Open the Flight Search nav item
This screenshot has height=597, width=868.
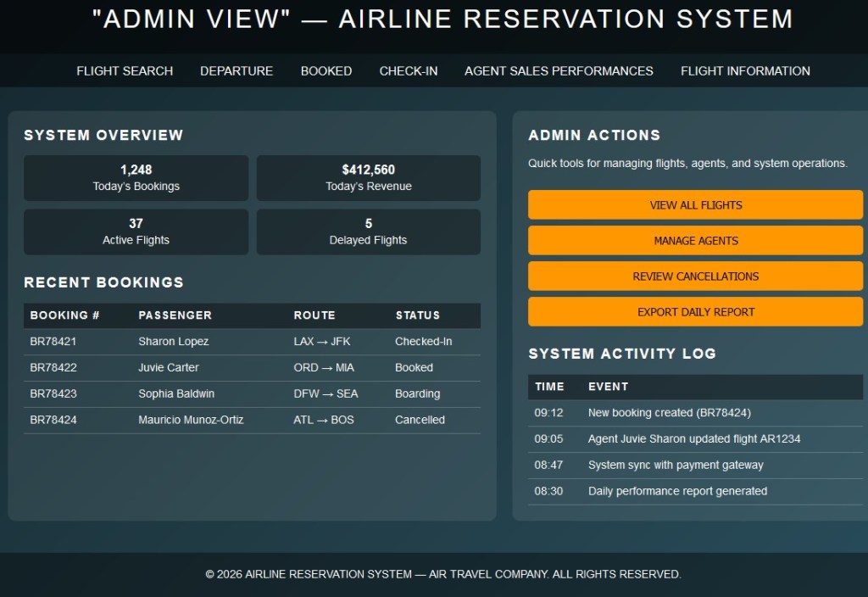125,71
